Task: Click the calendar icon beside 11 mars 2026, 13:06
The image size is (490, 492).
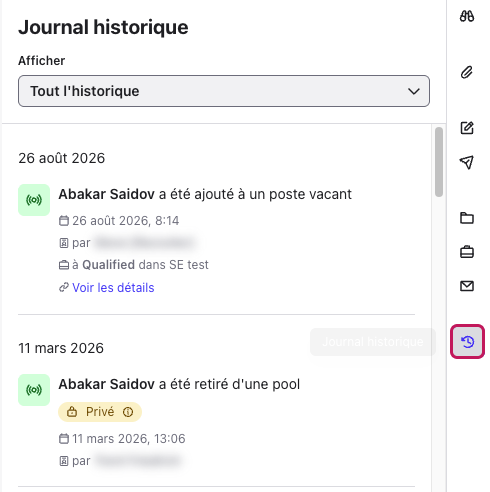Action: pos(64,439)
